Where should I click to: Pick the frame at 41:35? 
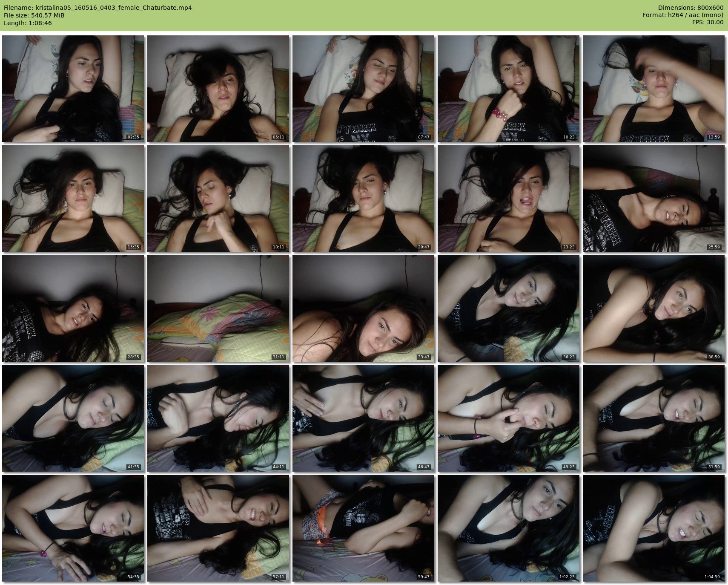coord(73,418)
